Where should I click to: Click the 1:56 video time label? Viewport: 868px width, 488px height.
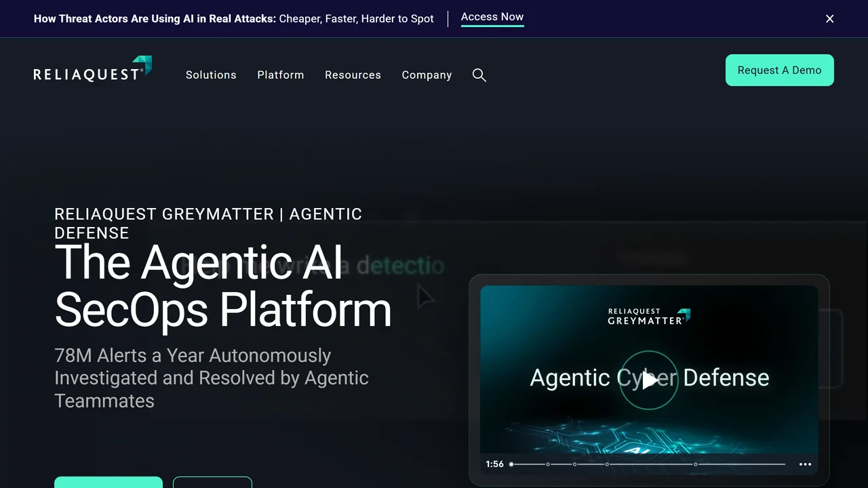tap(495, 464)
